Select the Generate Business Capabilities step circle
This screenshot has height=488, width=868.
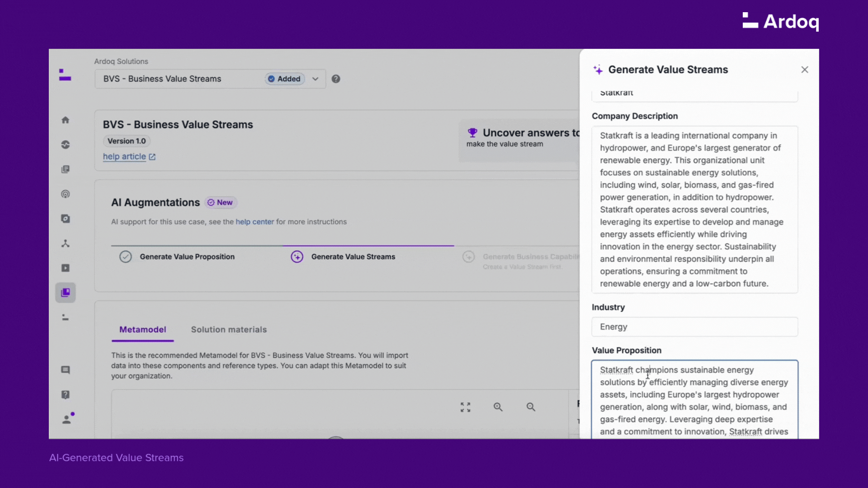[x=468, y=257]
